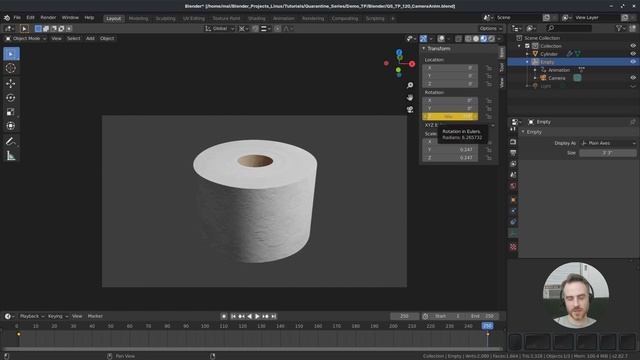Select the Annotate tool
The image size is (640, 360).
[x=11, y=141]
